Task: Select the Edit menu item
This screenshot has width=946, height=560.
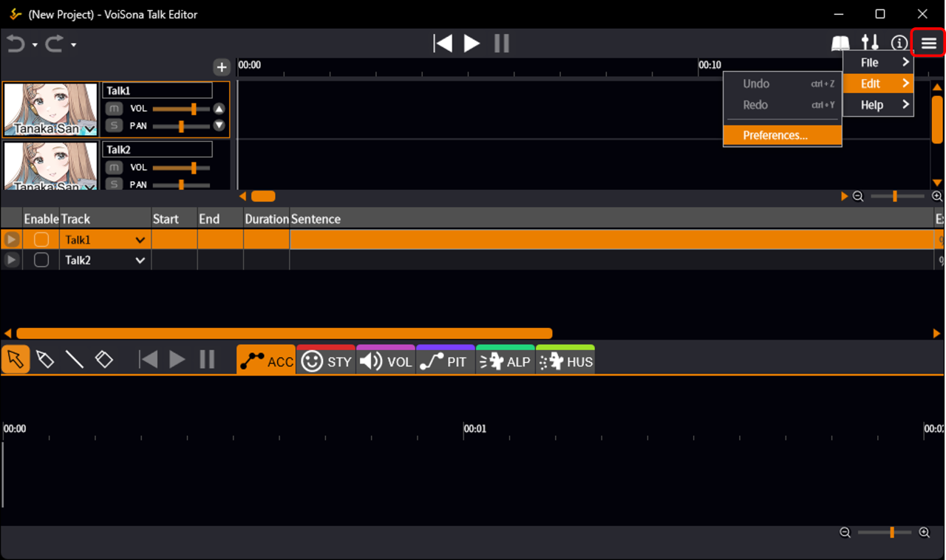Action: pos(879,83)
